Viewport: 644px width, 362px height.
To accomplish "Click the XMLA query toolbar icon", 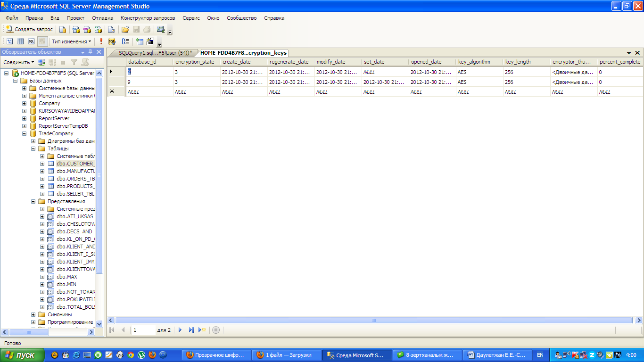I will point(99,29).
